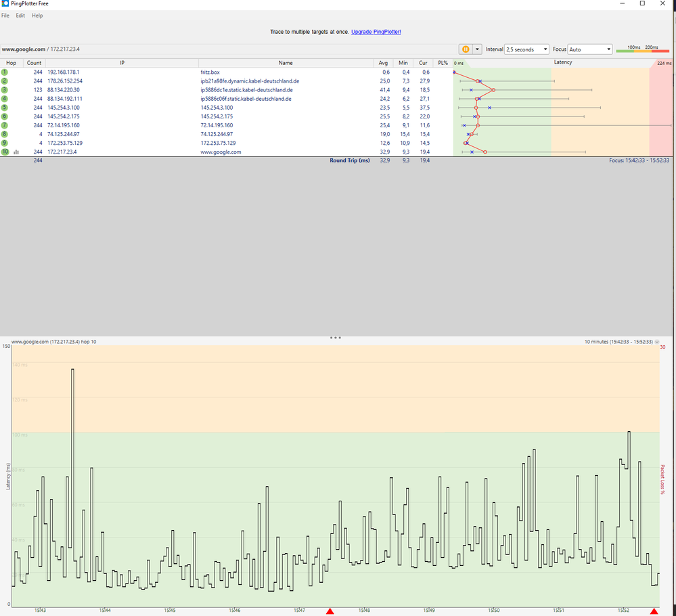Click the Cur column header
This screenshot has height=616, width=676.
click(x=423, y=63)
